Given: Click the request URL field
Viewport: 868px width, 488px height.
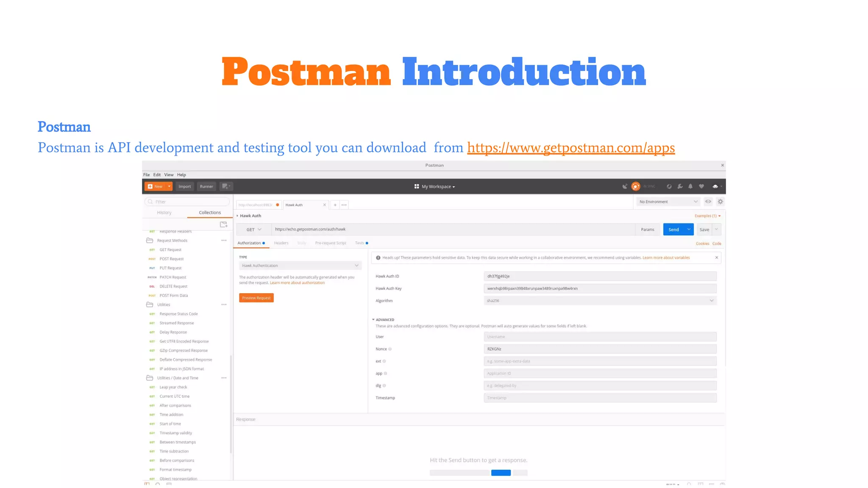Looking at the screenshot, I should [453, 230].
